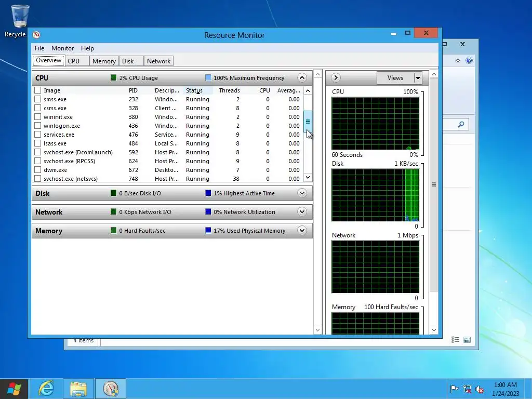532x399 pixels.
Task: Switch to the Disk tab
Action: (x=131, y=61)
